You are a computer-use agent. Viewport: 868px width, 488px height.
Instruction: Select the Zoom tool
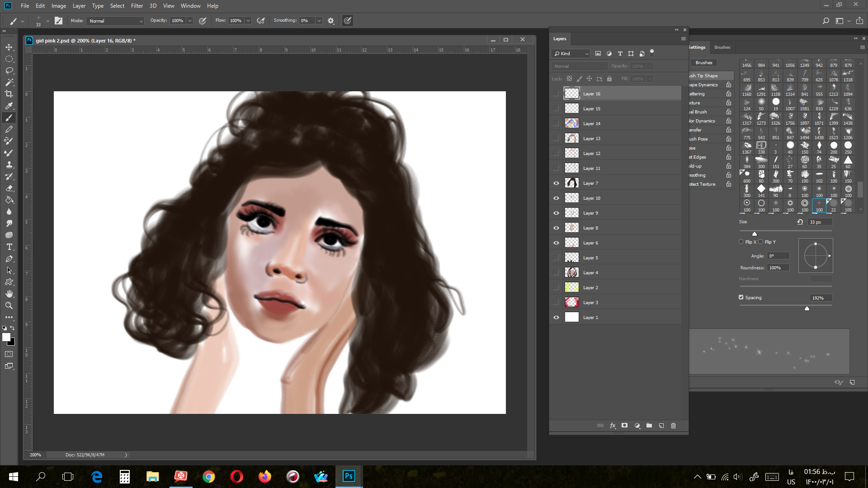tap(9, 305)
